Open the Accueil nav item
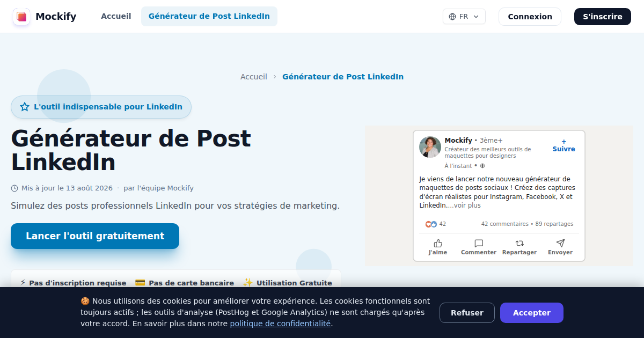The image size is (644, 338). pos(116,16)
